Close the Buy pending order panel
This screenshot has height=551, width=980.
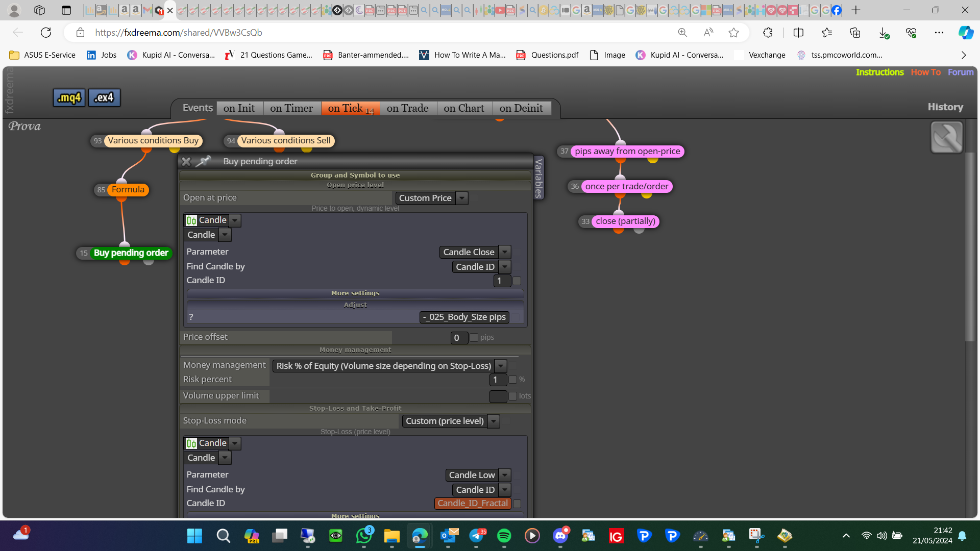pyautogui.click(x=186, y=161)
